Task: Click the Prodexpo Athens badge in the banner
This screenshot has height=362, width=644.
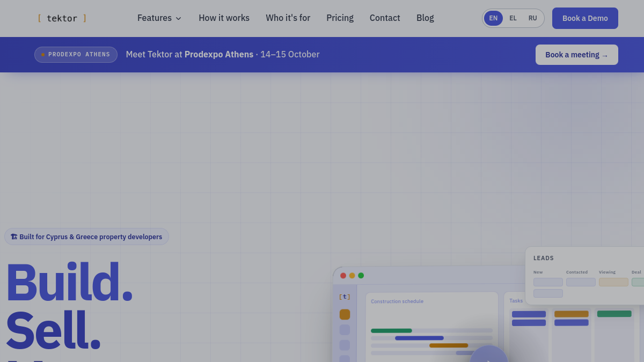Action: coord(76,55)
